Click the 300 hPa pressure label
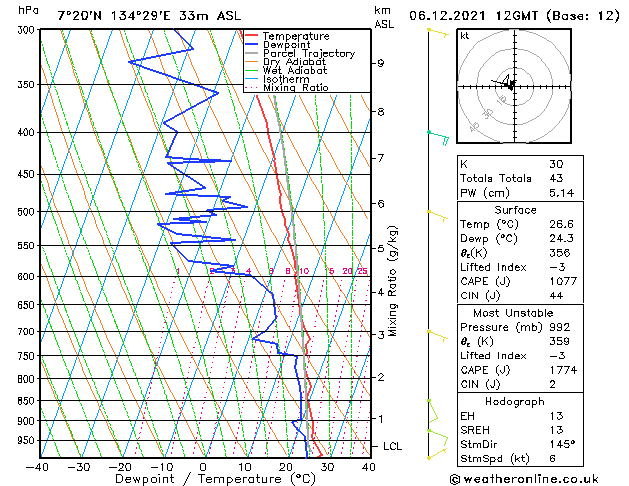This screenshot has width=629, height=486. pos(26,30)
